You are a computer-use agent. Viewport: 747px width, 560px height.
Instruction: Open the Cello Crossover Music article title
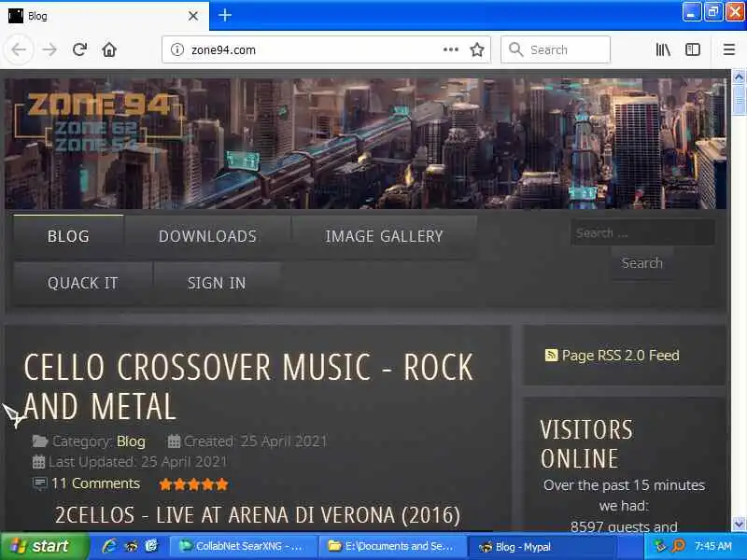[248, 386]
